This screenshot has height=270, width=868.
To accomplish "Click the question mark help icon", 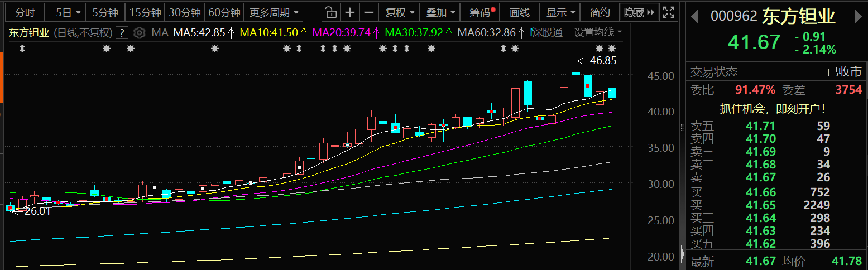I will coord(122,32).
